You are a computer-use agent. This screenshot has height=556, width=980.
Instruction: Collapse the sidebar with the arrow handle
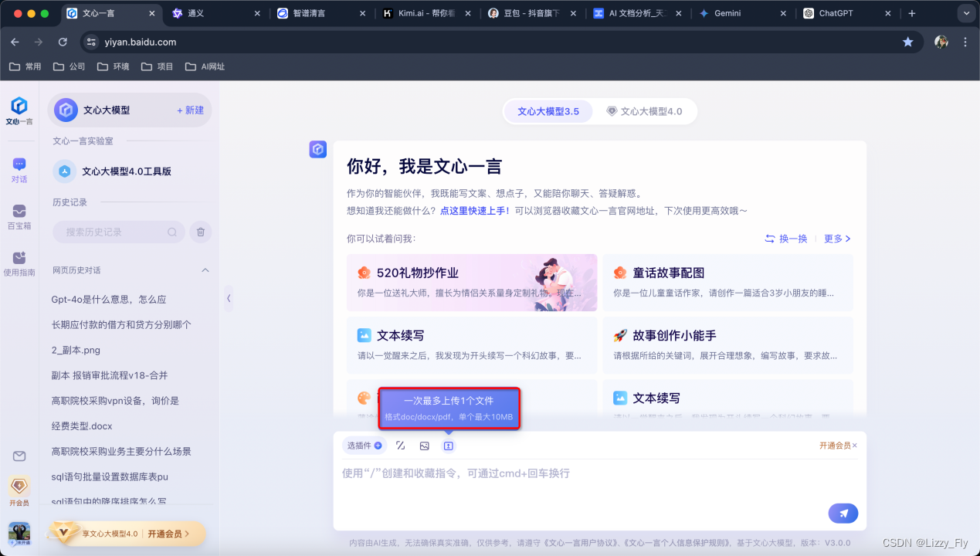coord(229,298)
